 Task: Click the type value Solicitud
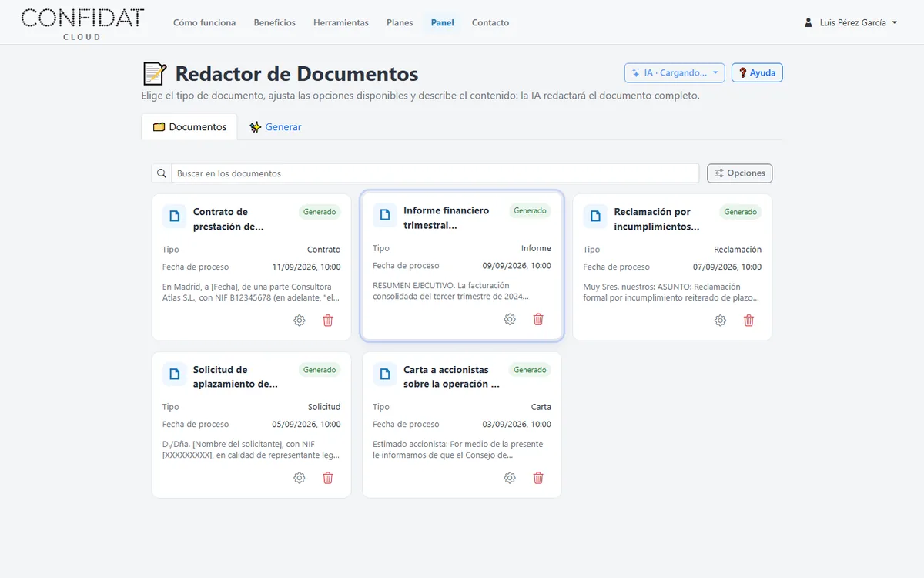[324, 407]
